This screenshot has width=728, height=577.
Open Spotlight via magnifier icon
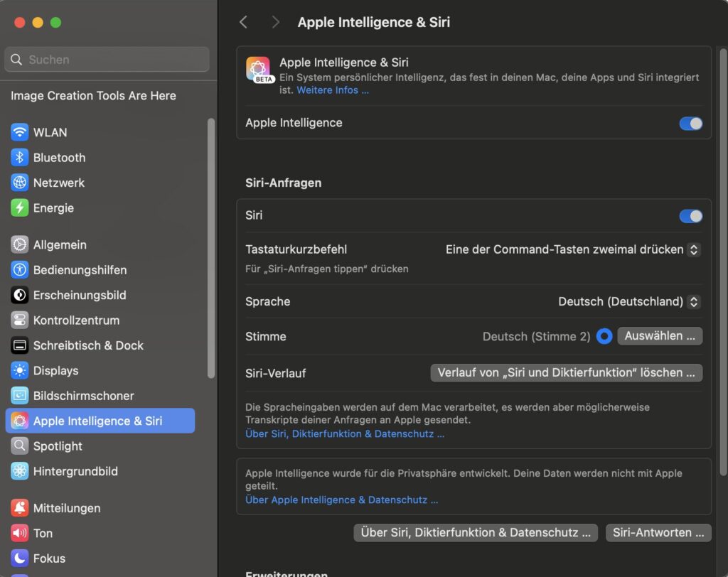pos(19,446)
